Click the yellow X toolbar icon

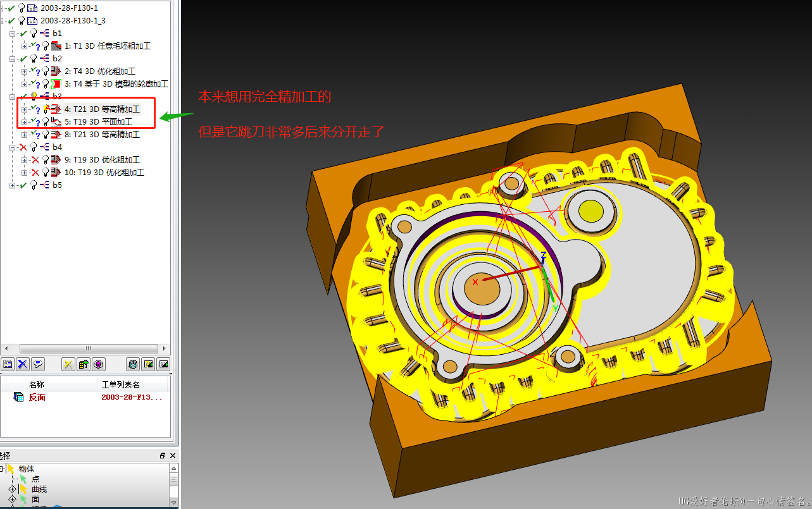[68, 364]
